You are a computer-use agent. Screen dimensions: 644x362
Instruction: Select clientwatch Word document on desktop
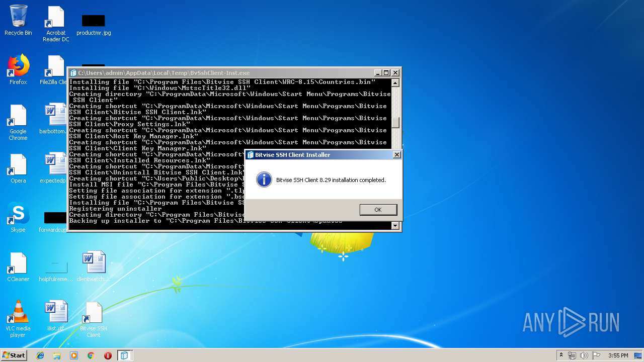[94, 266]
